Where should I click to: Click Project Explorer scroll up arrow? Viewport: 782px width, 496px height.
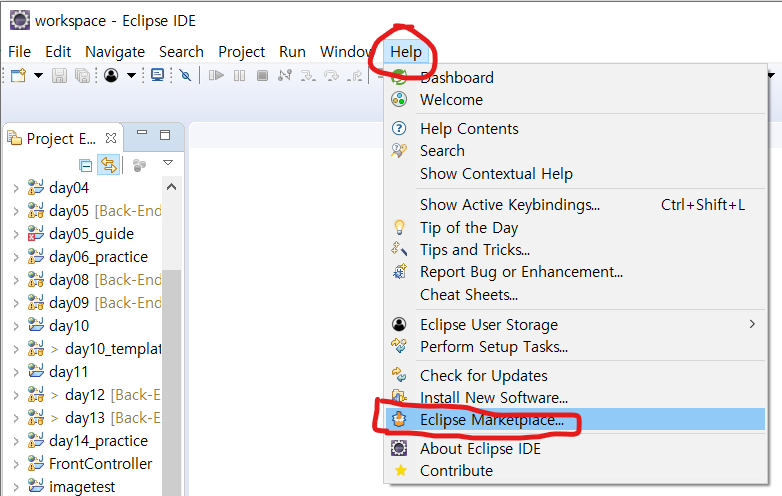(x=172, y=187)
